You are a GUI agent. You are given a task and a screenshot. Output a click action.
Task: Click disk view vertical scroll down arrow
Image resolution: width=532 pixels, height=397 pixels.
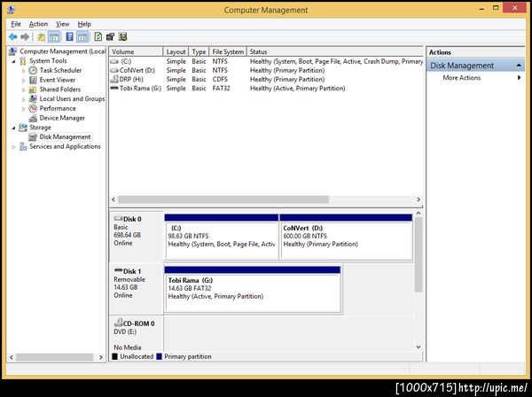tap(419, 346)
